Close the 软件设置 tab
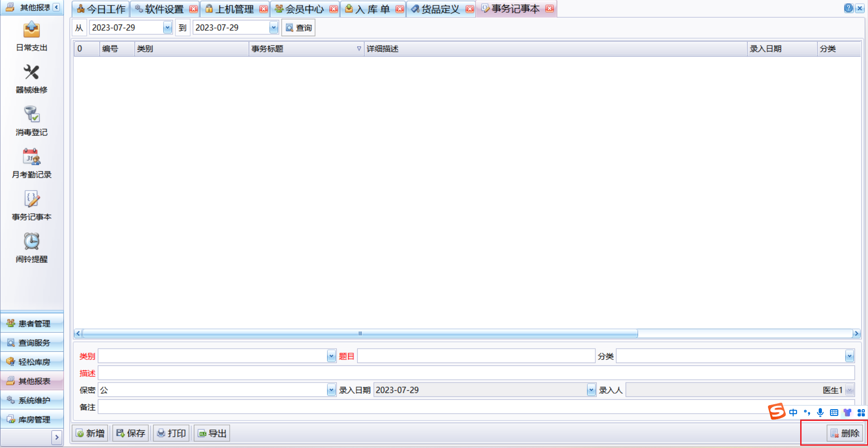The height and width of the screenshot is (448, 868). pyautogui.click(x=193, y=9)
